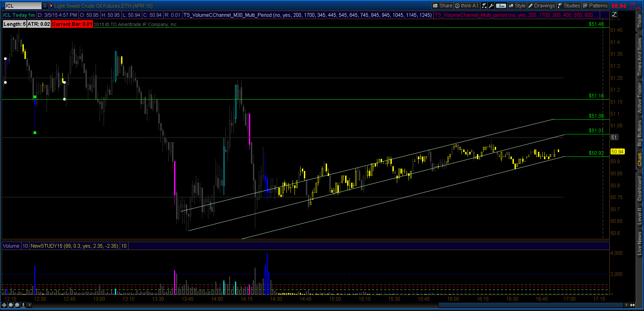Select Times And Sales sidebar tab
Screen dimensions: 644x311
(640, 56)
